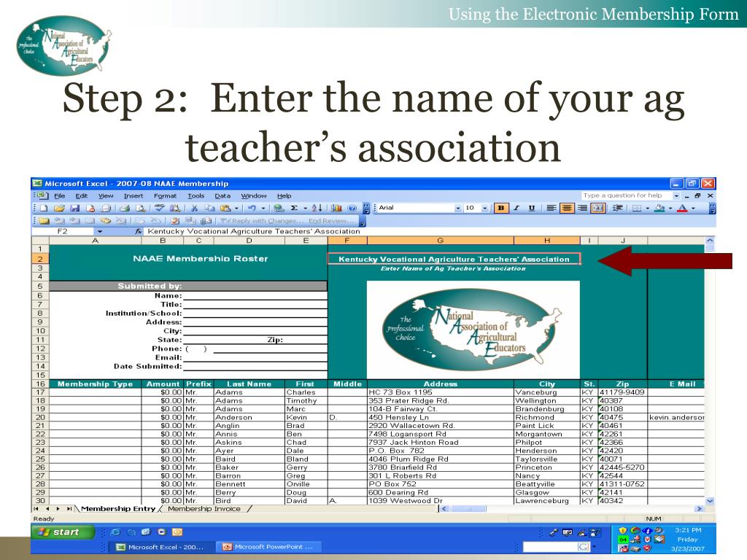Click Internet Explorer quick launch icon
This screenshot has height=560, width=747.
click(x=115, y=532)
